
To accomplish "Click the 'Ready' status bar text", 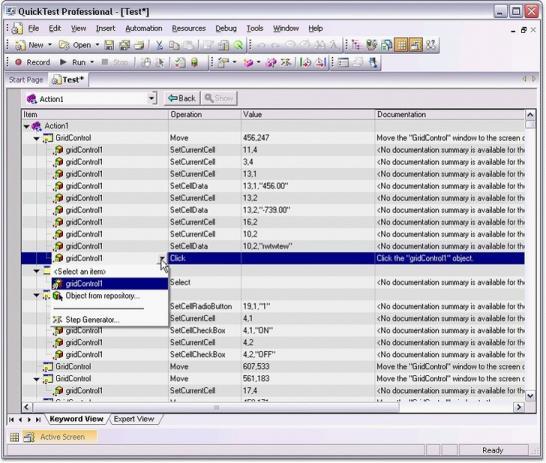I will 493,450.
